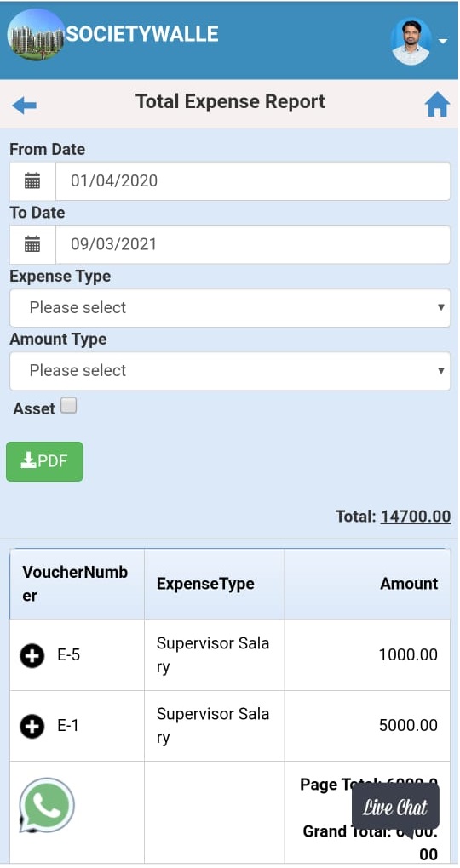Viewport: 460px width, 868px height.
Task: Sort by the Amount column header
Action: pyautogui.click(x=367, y=584)
